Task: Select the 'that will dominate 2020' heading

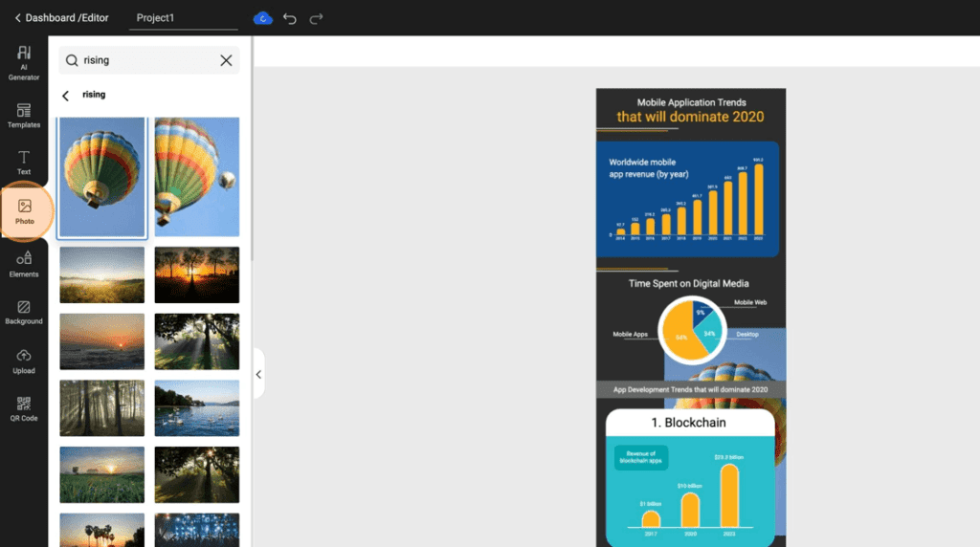Action: click(691, 117)
